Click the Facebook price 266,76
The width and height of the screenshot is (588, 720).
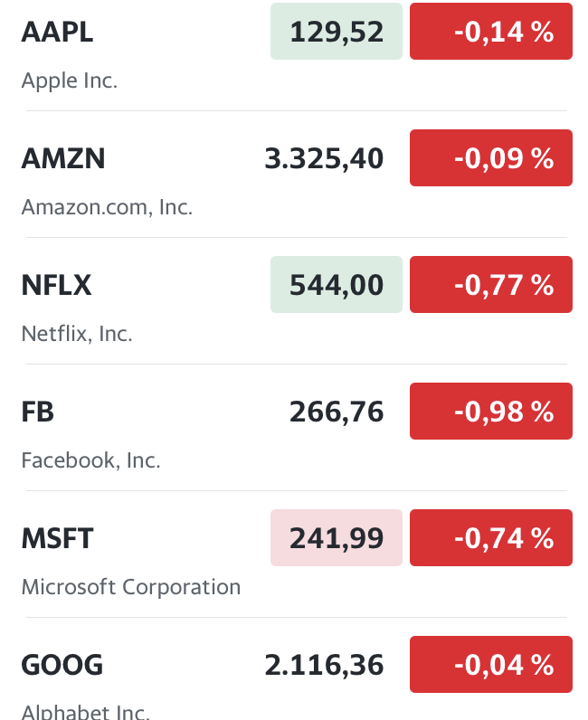(337, 412)
